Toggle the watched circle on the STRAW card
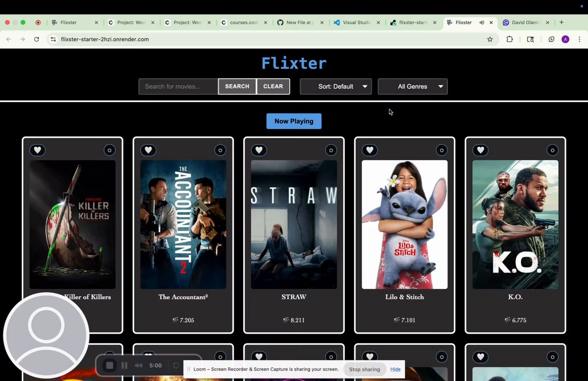This screenshot has height=381, width=588. click(x=331, y=150)
